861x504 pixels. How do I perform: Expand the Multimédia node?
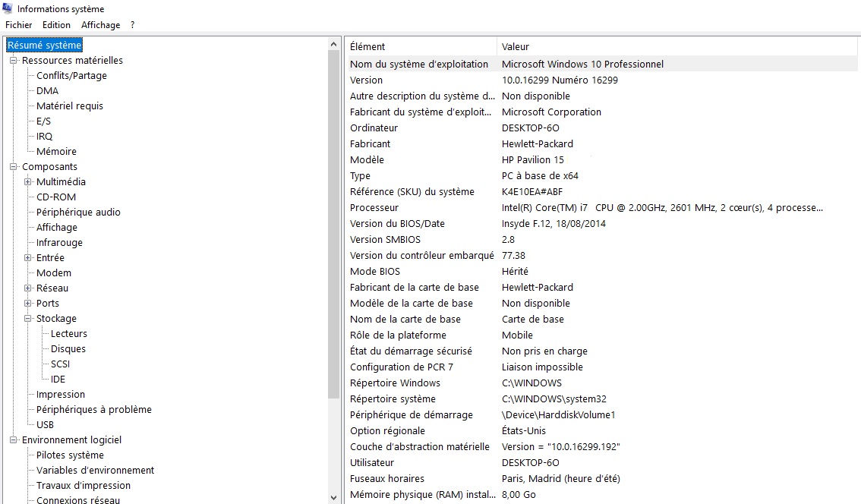pos(28,182)
